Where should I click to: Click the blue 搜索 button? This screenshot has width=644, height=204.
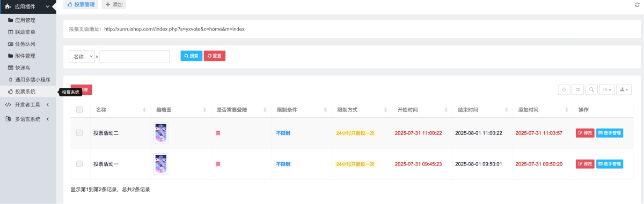(x=191, y=56)
